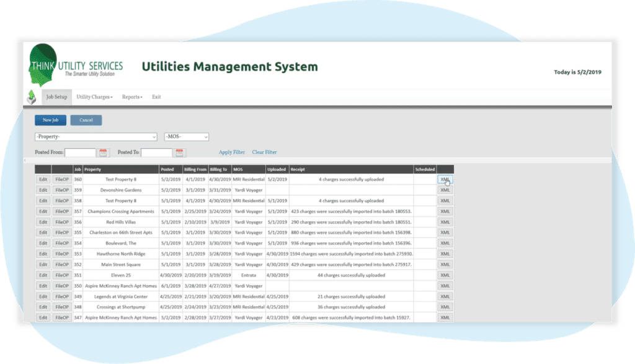The height and width of the screenshot is (364, 635).
Task: Expand the MOS filter dropdown
Action: pyautogui.click(x=186, y=136)
